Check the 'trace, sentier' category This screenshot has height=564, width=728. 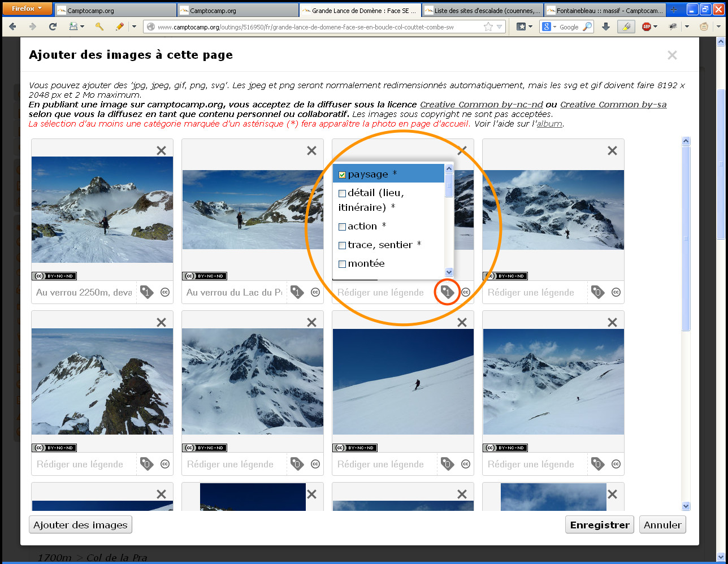(x=342, y=245)
